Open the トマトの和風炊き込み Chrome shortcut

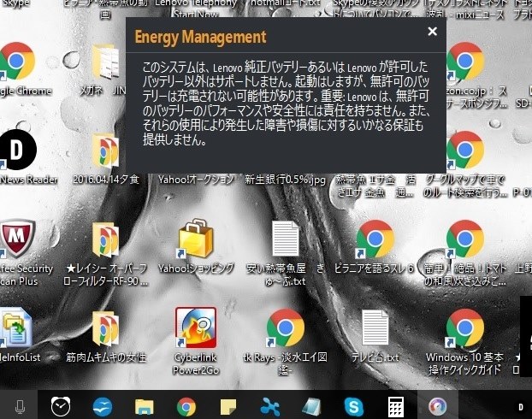click(x=464, y=239)
